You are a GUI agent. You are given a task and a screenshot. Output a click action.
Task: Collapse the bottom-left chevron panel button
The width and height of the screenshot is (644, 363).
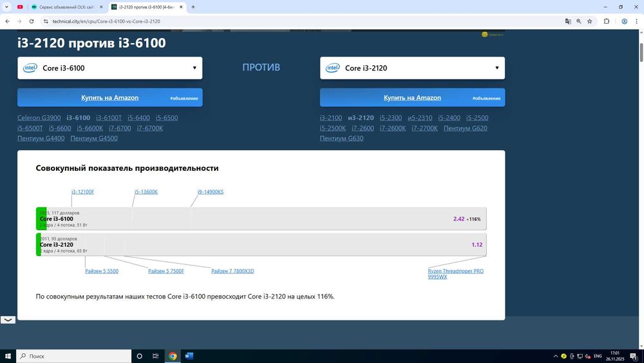8,320
